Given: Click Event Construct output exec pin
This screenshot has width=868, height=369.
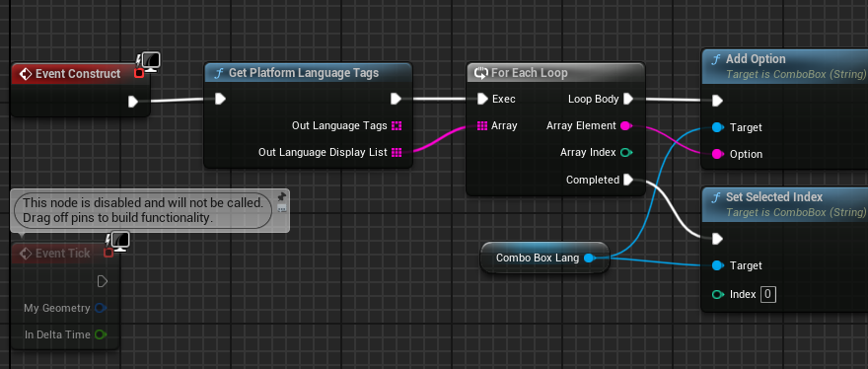Looking at the screenshot, I should pos(133,102).
